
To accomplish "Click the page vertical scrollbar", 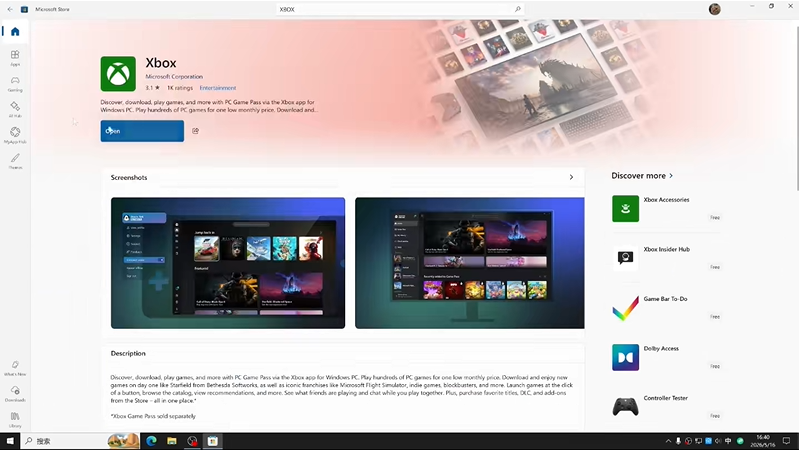I will 796,108.
